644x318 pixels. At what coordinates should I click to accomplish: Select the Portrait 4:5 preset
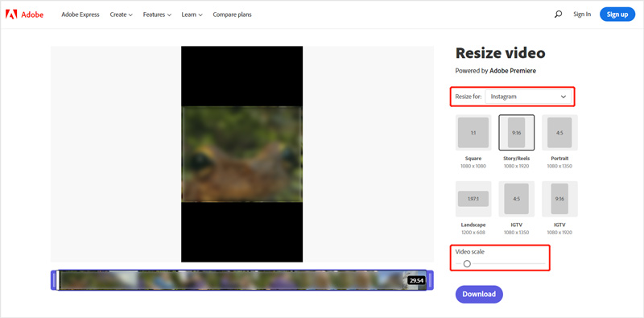559,133
